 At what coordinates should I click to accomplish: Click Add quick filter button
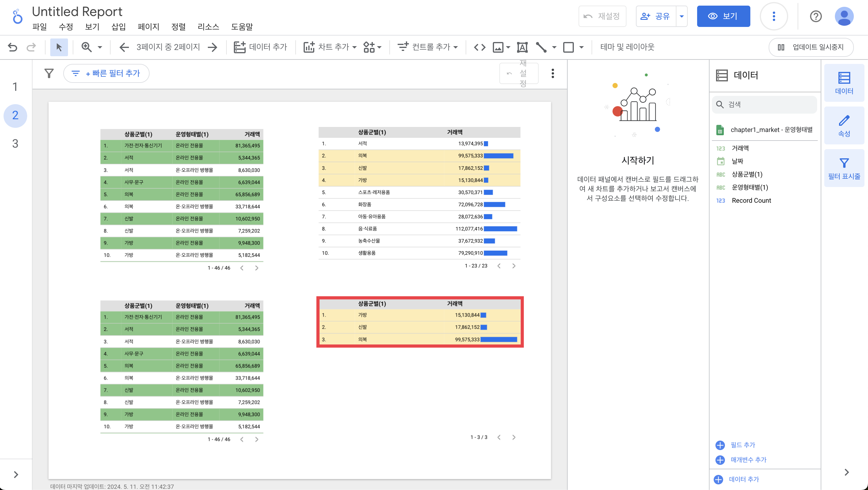coord(106,73)
